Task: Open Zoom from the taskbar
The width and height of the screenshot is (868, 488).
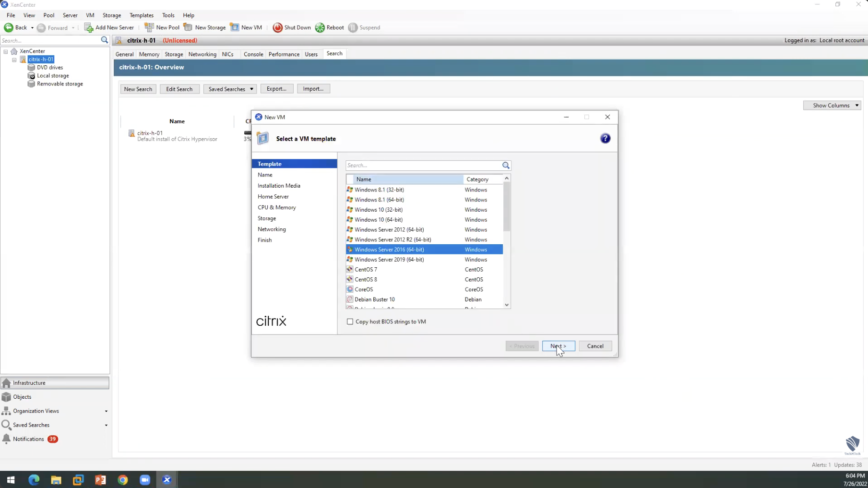Action: coord(145,479)
